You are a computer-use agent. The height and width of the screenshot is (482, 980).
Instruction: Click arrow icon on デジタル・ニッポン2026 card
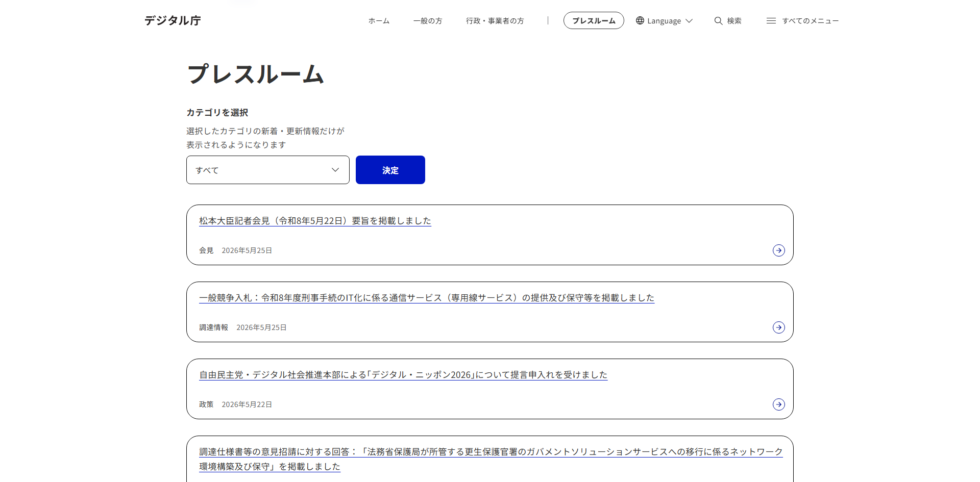779,404
